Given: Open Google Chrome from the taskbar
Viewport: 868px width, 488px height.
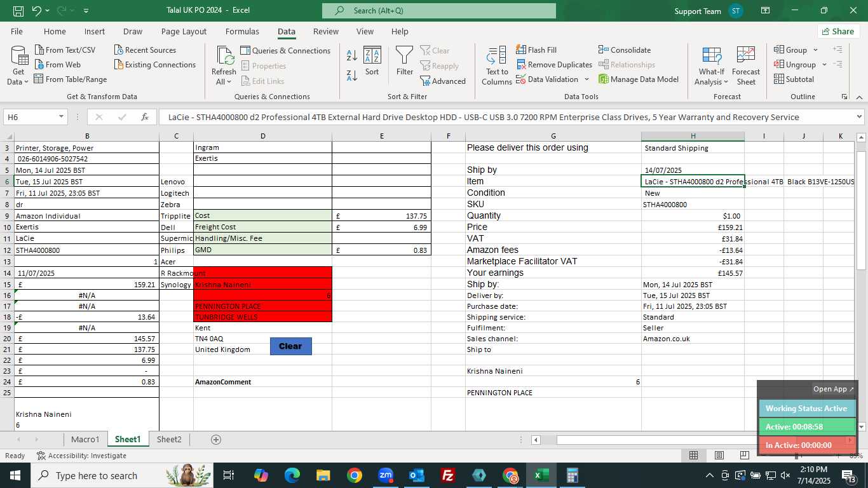Looking at the screenshot, I should [x=355, y=475].
